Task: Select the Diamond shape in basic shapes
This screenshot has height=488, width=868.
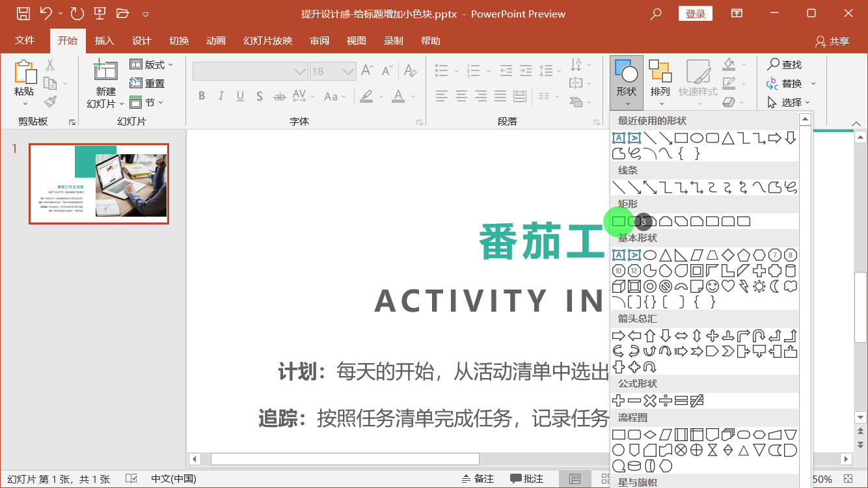Action: pyautogui.click(x=728, y=255)
